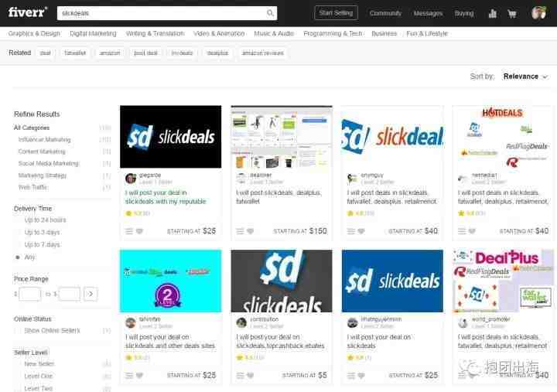Filter by Marketing Strategy category
The height and width of the screenshot is (392, 557).
pyautogui.click(x=43, y=176)
